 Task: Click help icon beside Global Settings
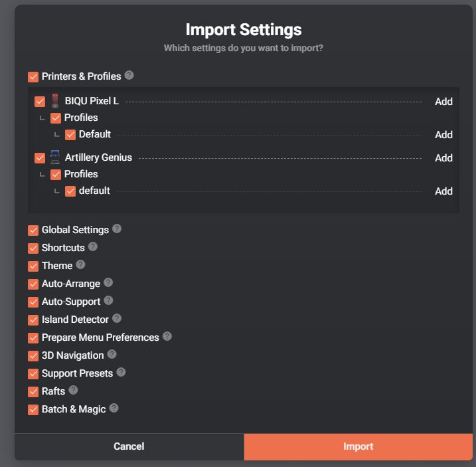point(117,229)
